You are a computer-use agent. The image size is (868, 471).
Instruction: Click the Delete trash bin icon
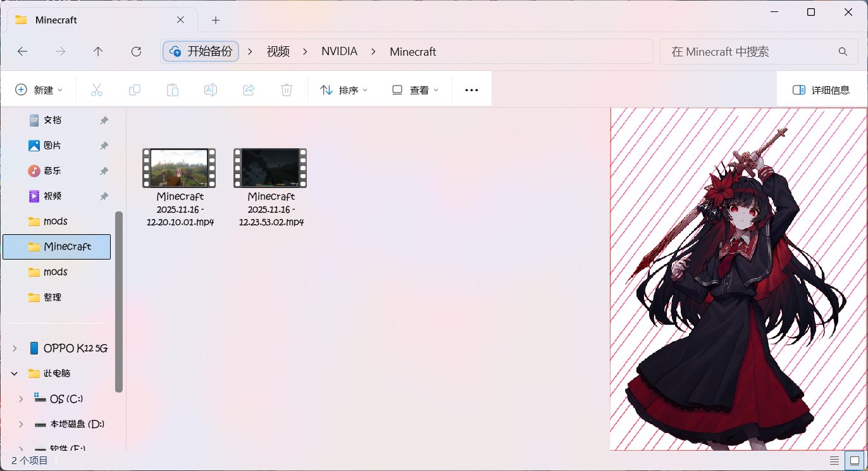(x=287, y=90)
